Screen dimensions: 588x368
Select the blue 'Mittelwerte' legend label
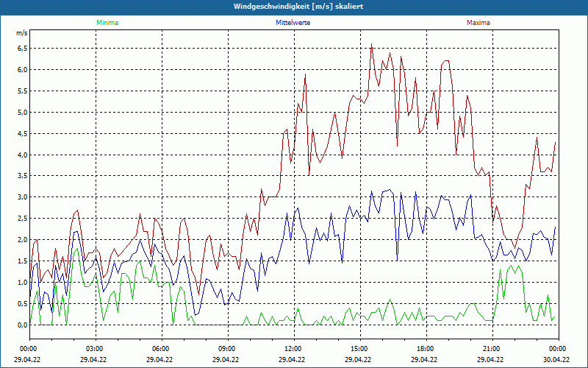(x=293, y=23)
